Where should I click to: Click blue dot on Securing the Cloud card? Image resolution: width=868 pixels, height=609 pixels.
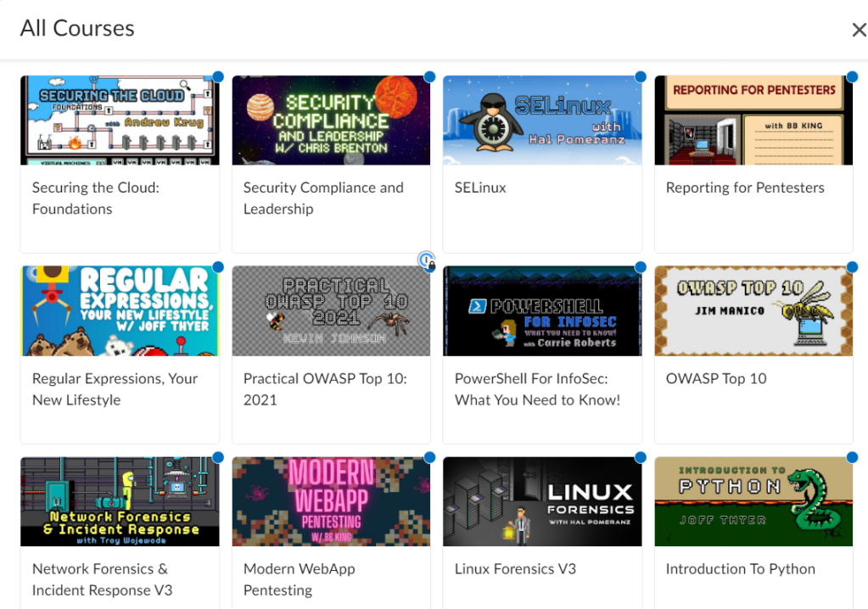click(x=218, y=77)
